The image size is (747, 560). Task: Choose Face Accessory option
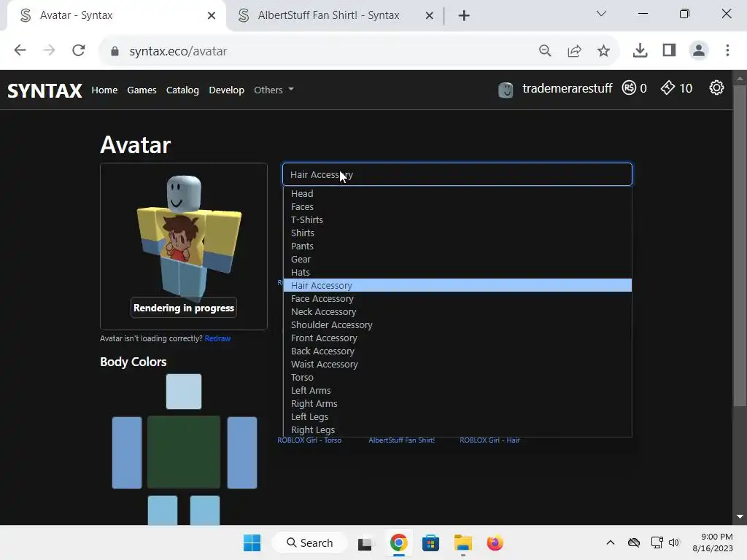point(457,298)
